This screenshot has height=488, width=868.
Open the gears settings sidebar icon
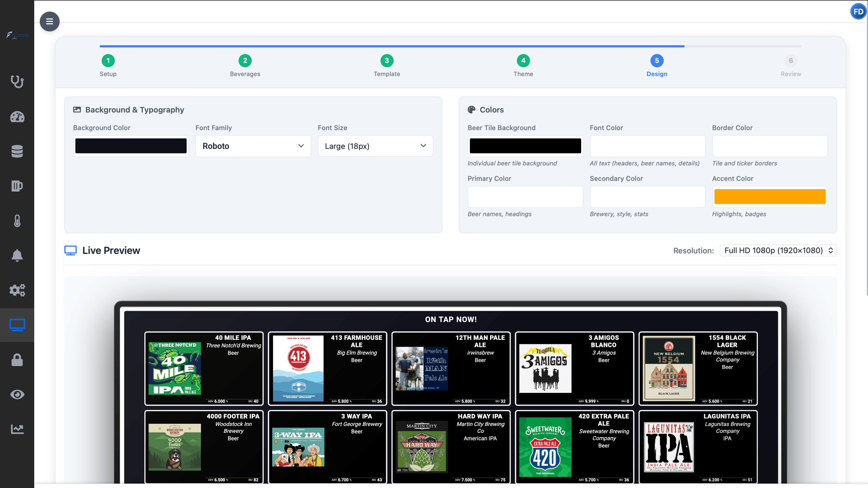tap(17, 290)
